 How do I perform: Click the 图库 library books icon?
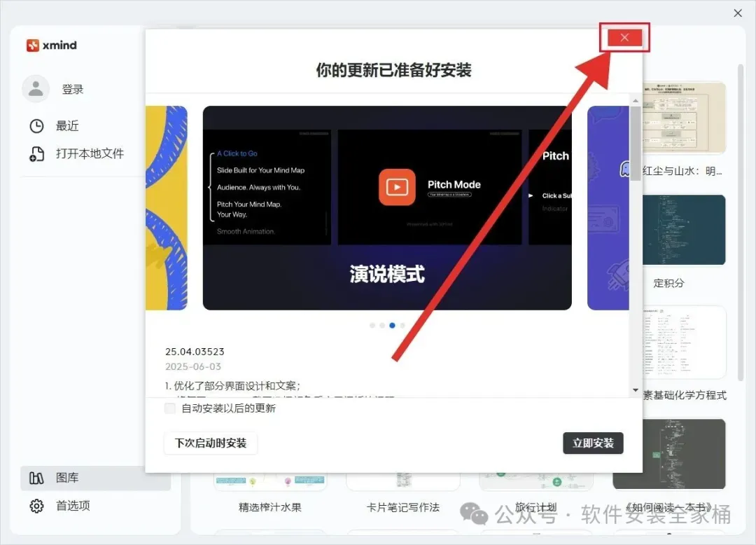tap(36, 478)
